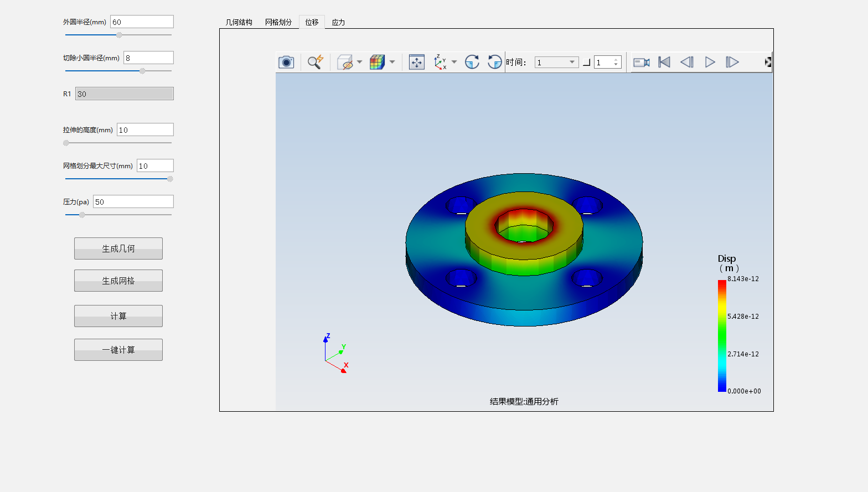Click the 3D flange model in the viewport
The width and height of the screenshot is (868, 492).
[524, 250]
